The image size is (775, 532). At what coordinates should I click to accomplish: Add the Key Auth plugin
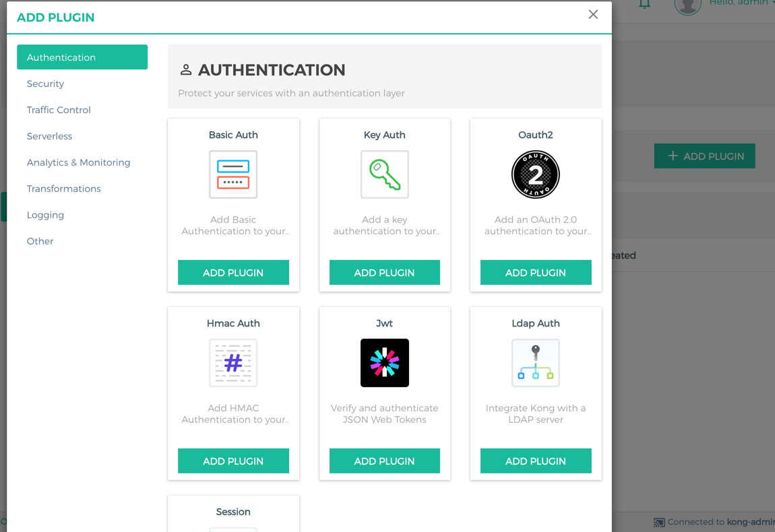385,273
